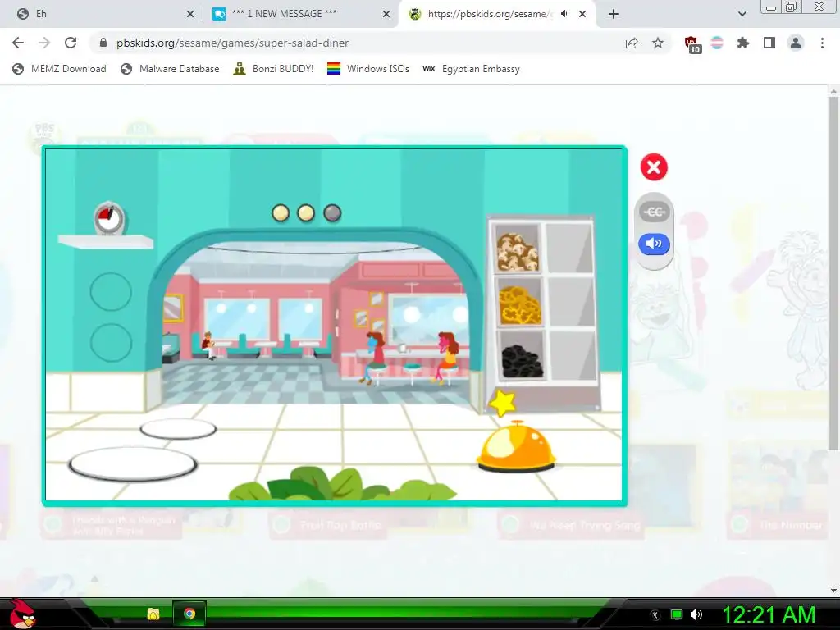Image resolution: width=840 pixels, height=630 pixels.
Task: Show hidden tray icons with the arrow
Action: click(x=655, y=615)
